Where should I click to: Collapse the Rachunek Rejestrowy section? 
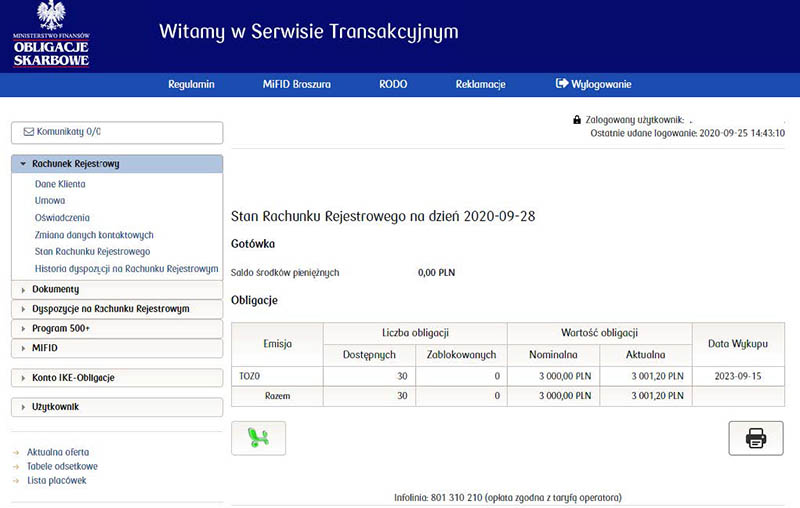[116, 164]
